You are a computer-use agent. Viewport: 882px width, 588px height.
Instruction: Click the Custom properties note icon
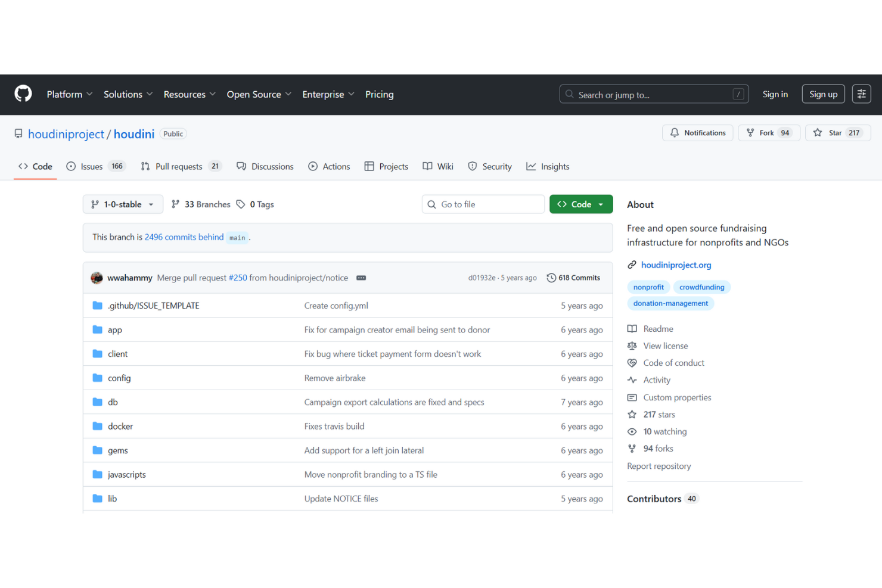pyautogui.click(x=632, y=397)
